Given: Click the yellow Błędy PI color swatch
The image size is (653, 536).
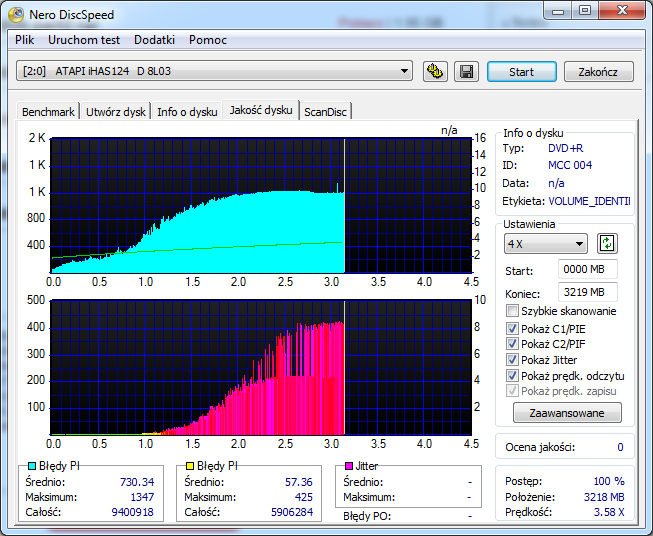Looking at the screenshot, I should click(190, 466).
